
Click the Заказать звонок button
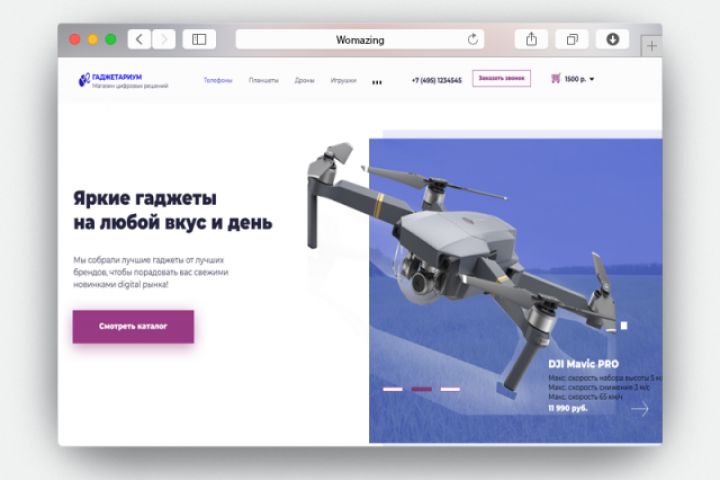coord(501,79)
